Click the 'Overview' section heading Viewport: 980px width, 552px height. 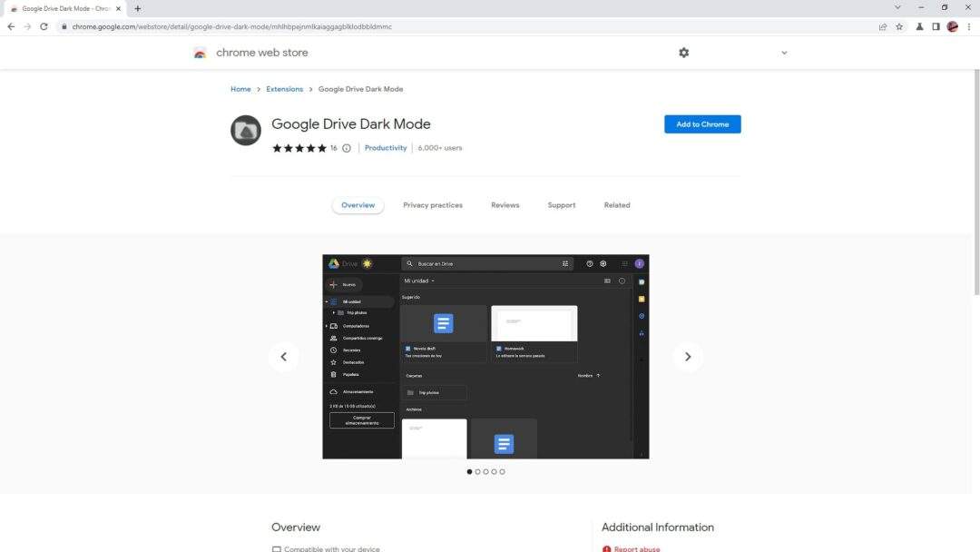tap(296, 527)
